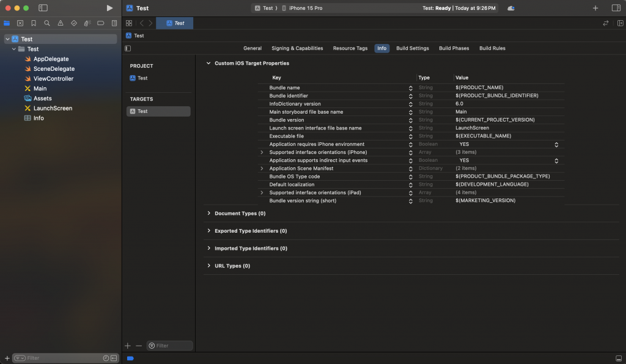This screenshot has width=626, height=364.
Task: Select the italic Test editor tab
Action: 174,23
